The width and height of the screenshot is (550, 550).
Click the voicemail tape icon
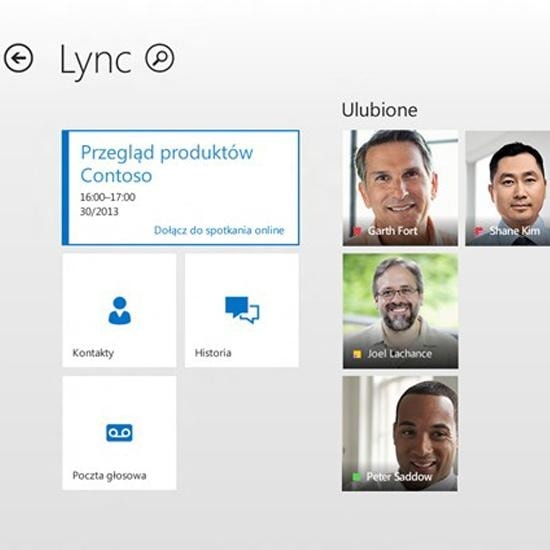(119, 432)
